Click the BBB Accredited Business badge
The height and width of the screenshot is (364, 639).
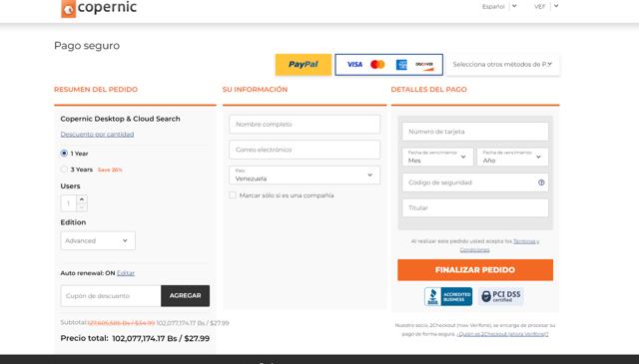(448, 296)
